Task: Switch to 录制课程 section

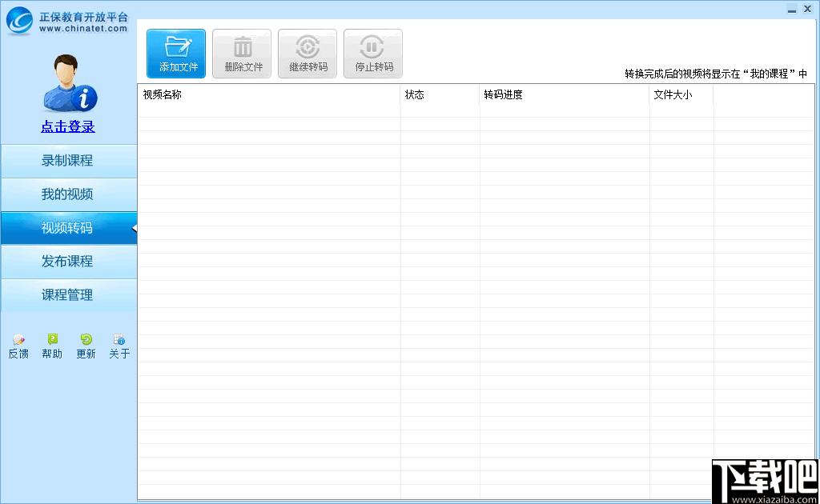Action: pos(69,161)
